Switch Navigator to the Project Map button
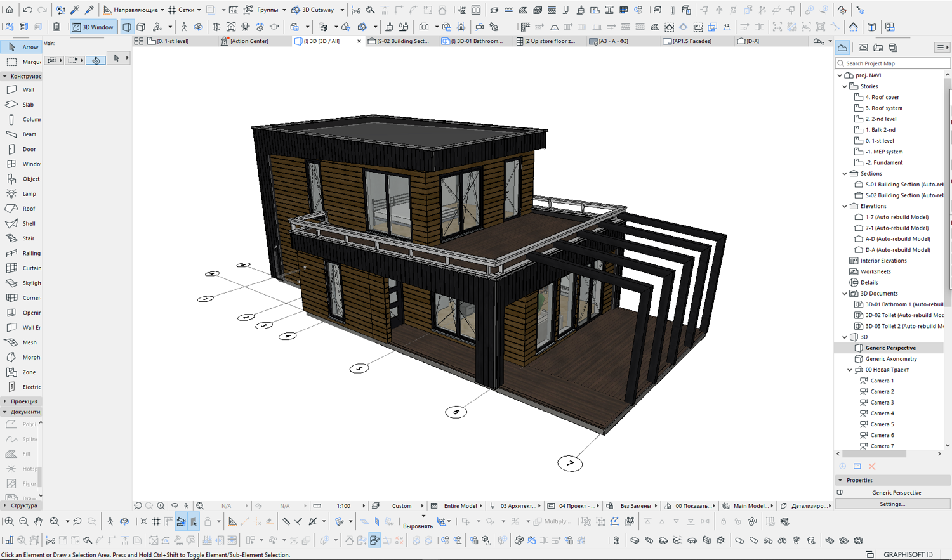The width and height of the screenshot is (952, 560). coord(842,48)
